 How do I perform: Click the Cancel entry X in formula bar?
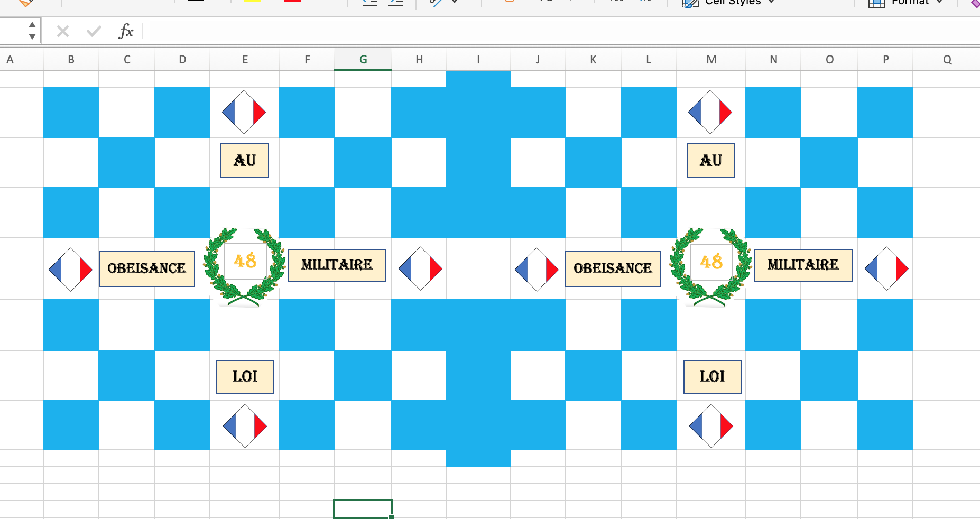tap(63, 32)
